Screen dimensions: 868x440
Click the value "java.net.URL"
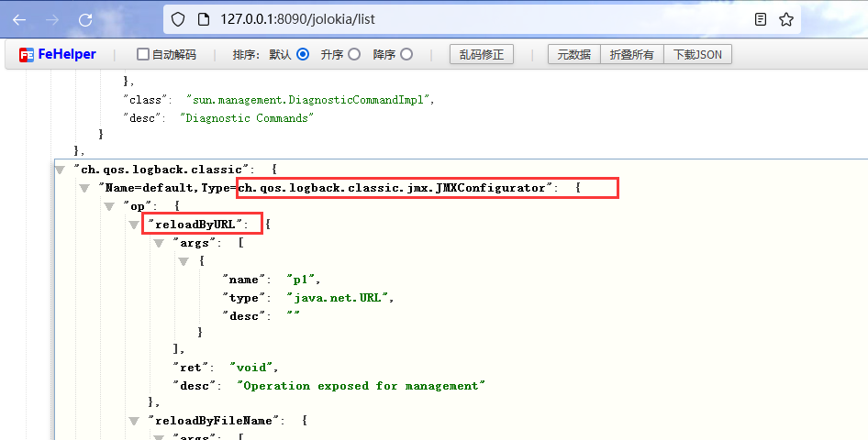(337, 297)
